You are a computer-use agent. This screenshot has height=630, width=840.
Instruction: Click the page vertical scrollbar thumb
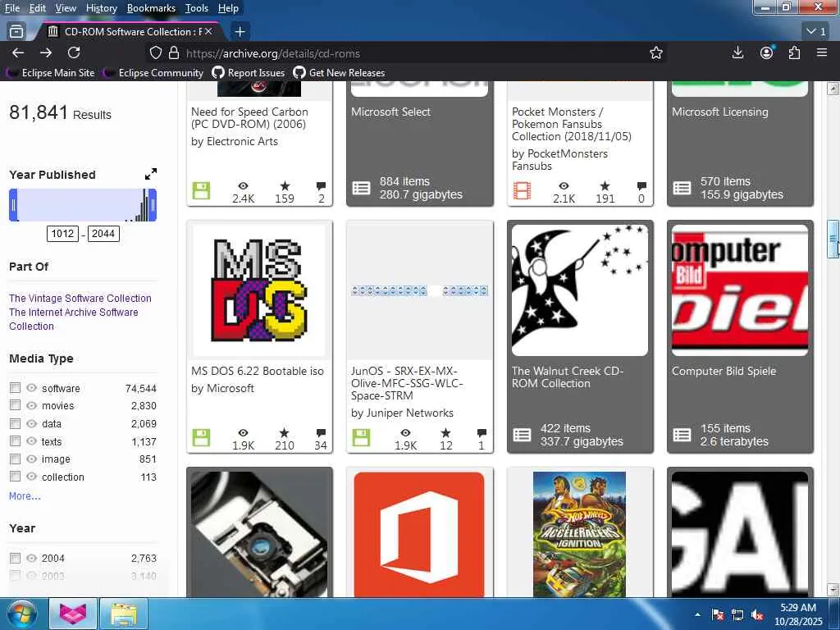[833, 239]
